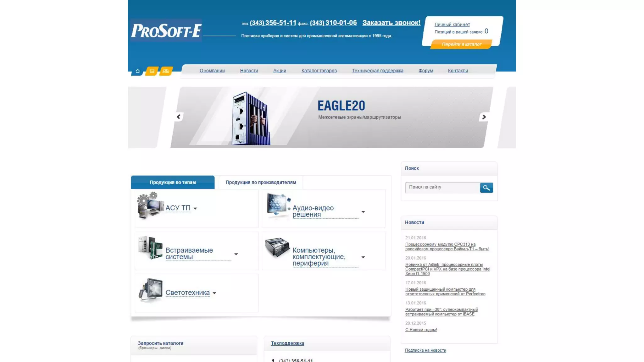Click Заказать звонок link
Image resolution: width=644 pixels, height=362 pixels.
391,23
